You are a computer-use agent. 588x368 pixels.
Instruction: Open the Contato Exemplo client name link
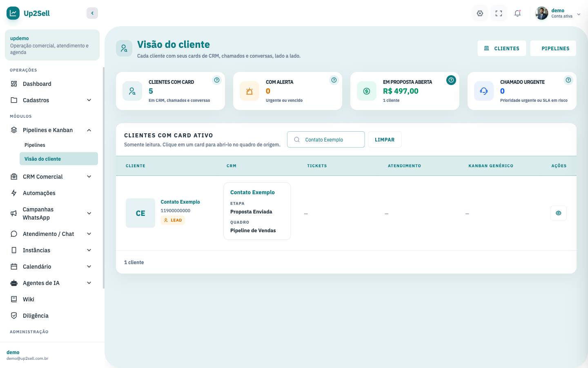180,202
